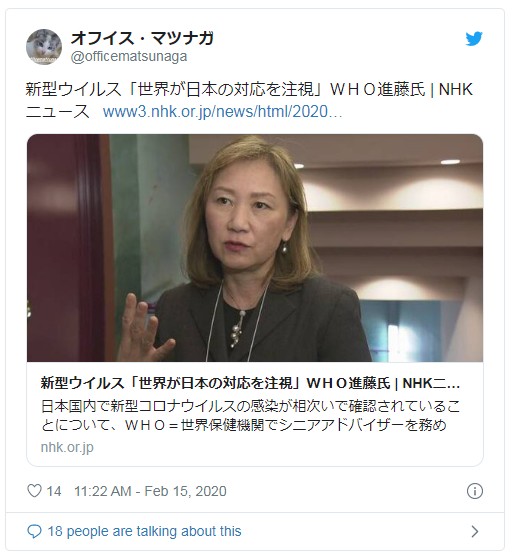512x554 pixels.
Task: Click the Twitter bird logo
Action: (473, 39)
